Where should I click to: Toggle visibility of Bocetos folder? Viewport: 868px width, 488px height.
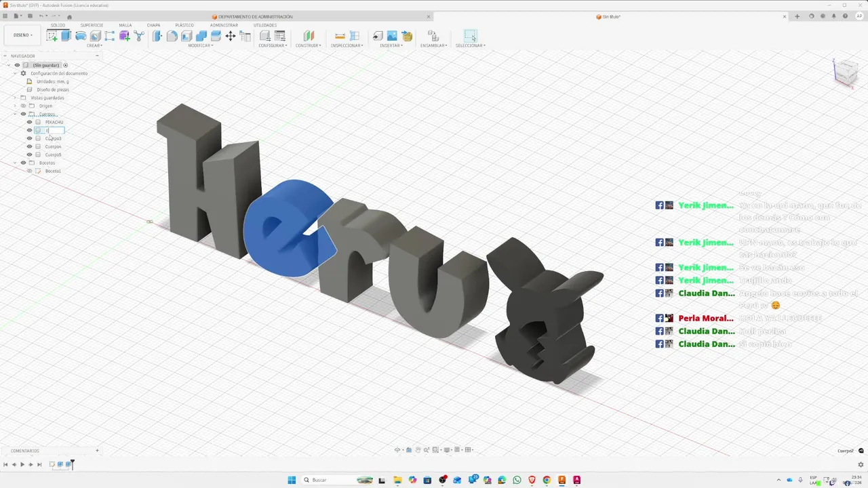pyautogui.click(x=23, y=163)
